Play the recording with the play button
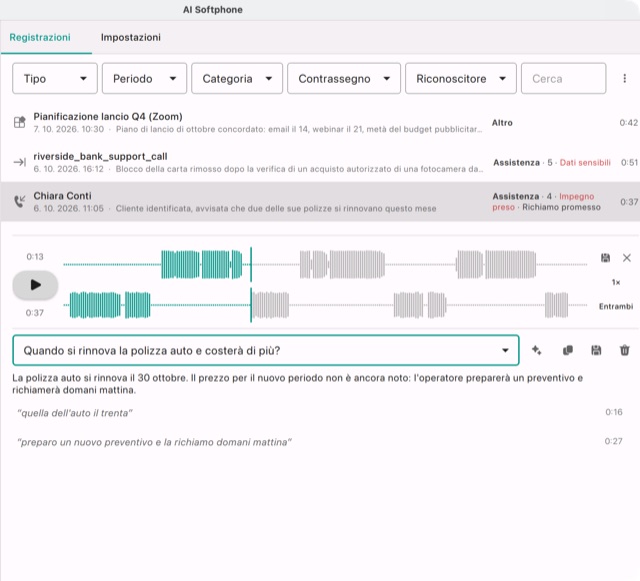The height and width of the screenshot is (581, 640). 35,285
